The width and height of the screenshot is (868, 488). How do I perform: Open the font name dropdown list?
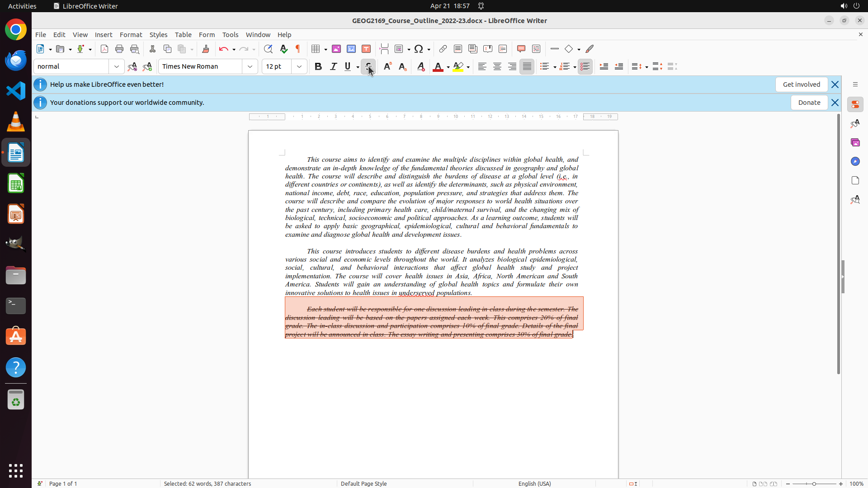pyautogui.click(x=250, y=66)
